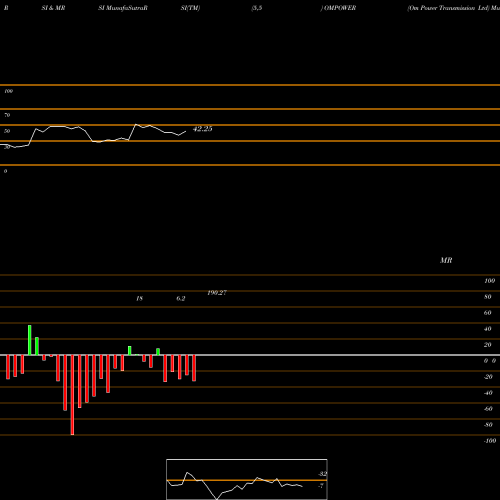This screenshot has width=500, height=500.
Task: Click the MR axis label -40
Action: [x=488, y=393]
